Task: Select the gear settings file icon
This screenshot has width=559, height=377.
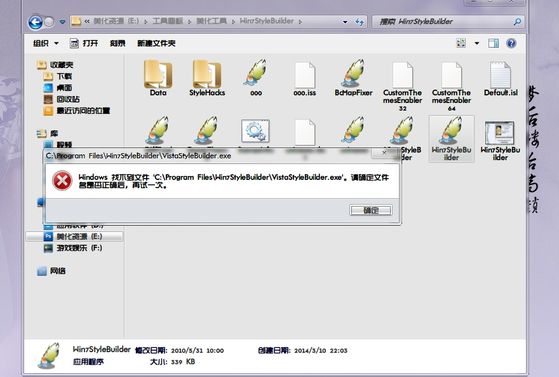Action: (x=255, y=131)
